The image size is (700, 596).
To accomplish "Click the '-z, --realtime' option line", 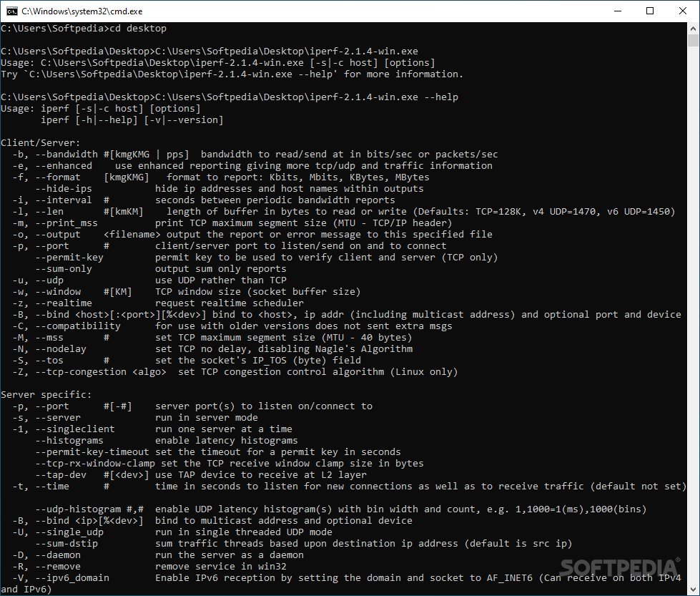I will (x=158, y=303).
